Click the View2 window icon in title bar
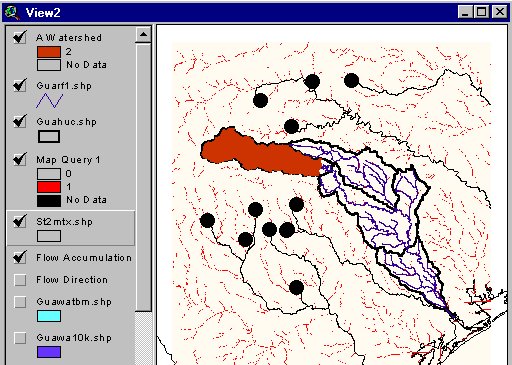The image size is (512, 365). click(x=12, y=12)
